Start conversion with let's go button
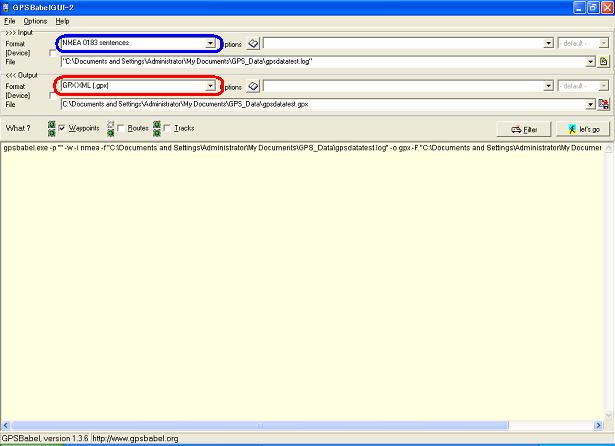Image resolution: width=615 pixels, height=446 pixels. (x=583, y=129)
